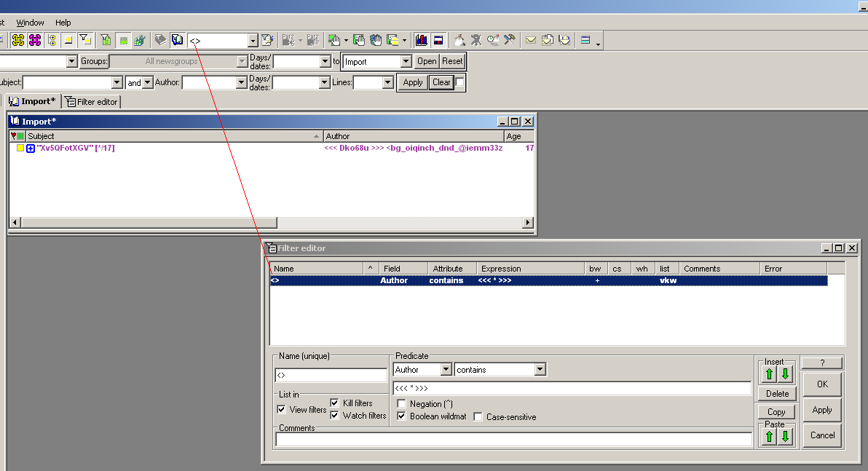Open the 'contains' attribute dropdown
The height and width of the screenshot is (471, 868).
[539, 370]
